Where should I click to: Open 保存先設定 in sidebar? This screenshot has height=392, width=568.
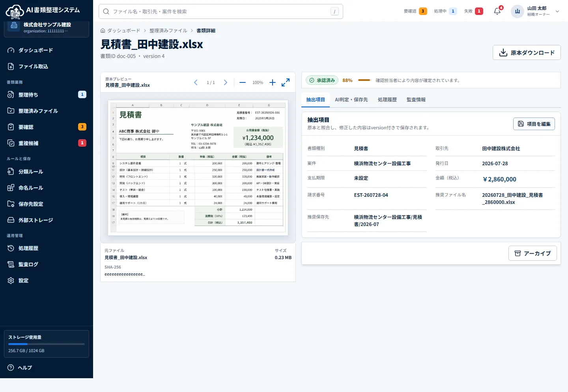47,204
